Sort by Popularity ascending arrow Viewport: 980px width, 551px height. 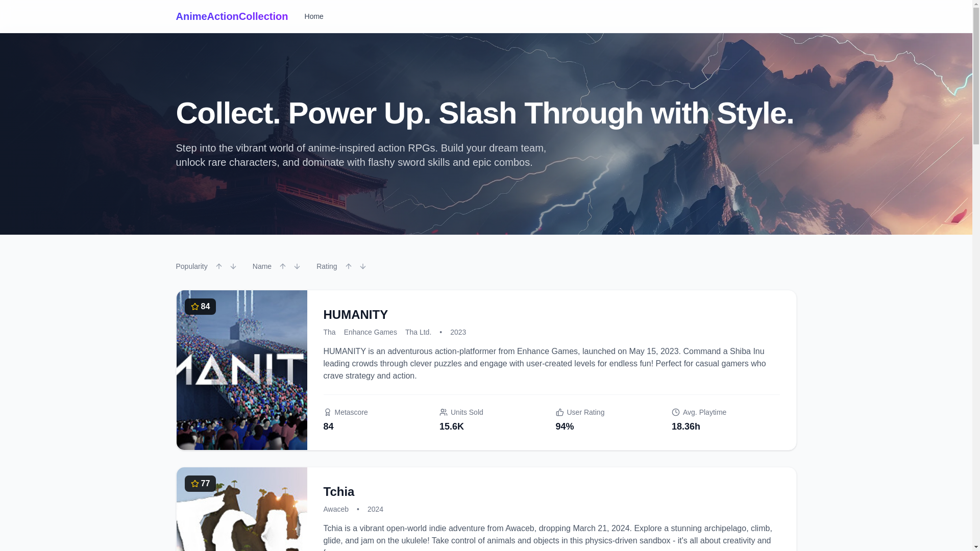[x=219, y=266]
